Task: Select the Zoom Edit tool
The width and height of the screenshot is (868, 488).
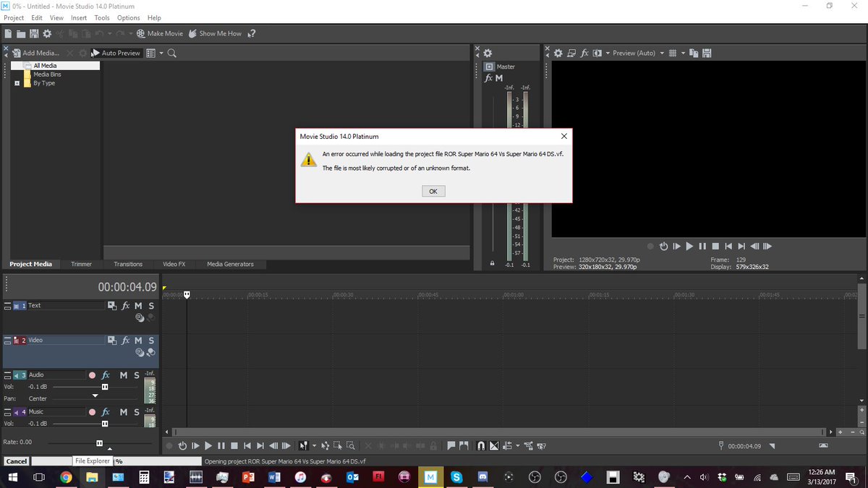Action: 351,446
